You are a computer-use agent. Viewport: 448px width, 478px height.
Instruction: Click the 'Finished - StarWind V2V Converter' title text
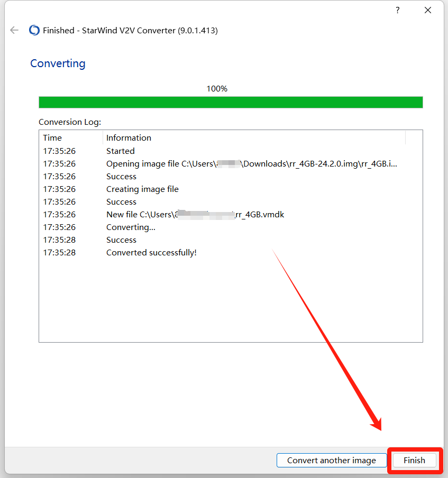pos(130,31)
